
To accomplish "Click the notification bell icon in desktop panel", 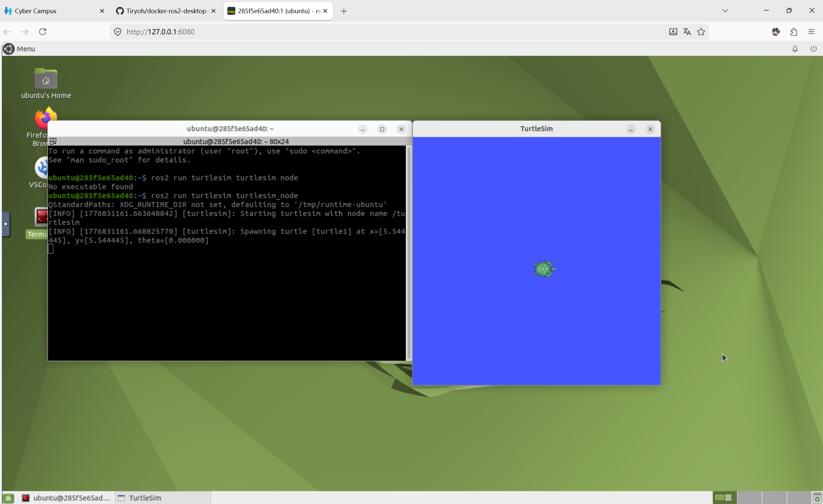I will click(795, 49).
